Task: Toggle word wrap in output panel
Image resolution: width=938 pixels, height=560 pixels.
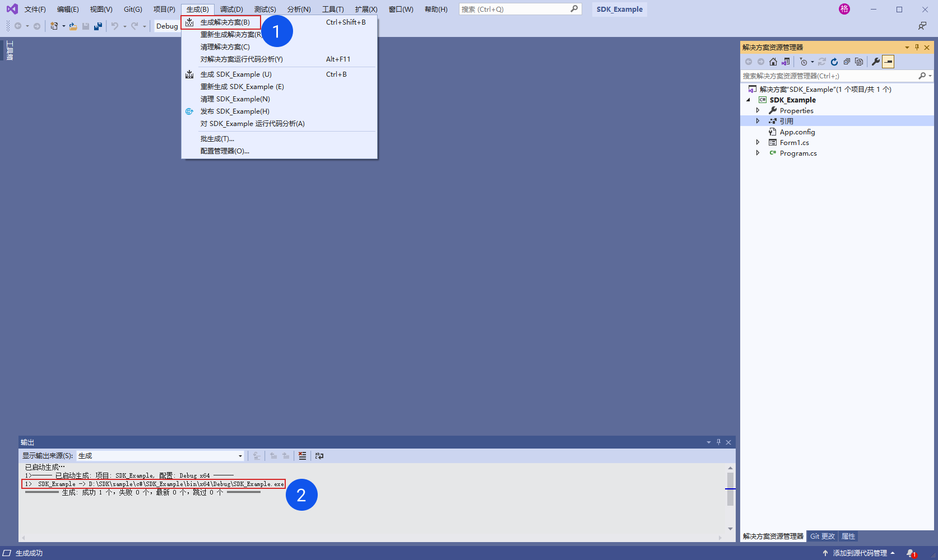Action: (x=319, y=456)
